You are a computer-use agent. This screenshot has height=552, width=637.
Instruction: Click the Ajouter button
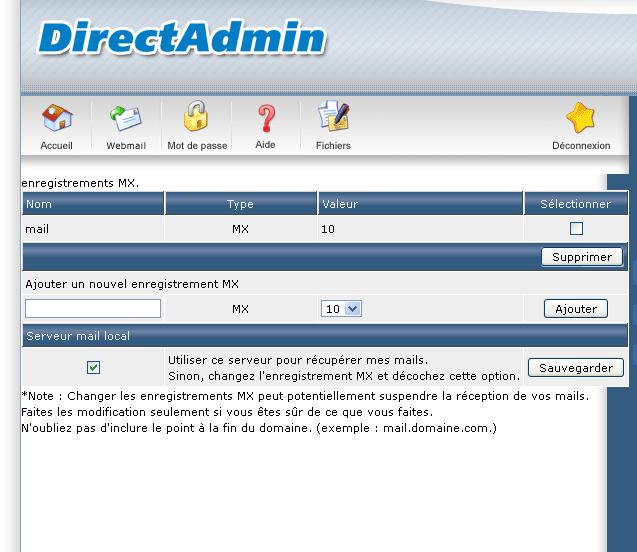pos(576,309)
